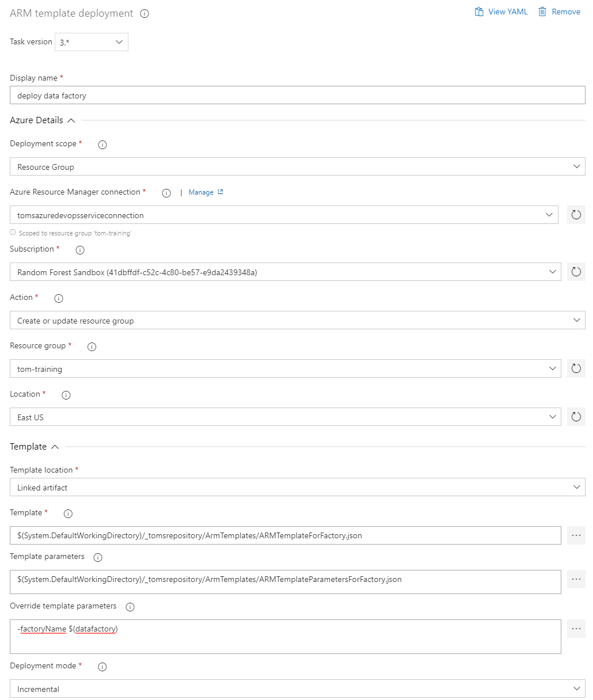Click the info icon next to Deployment mode
The height and width of the screenshot is (700, 593).
tap(102, 667)
